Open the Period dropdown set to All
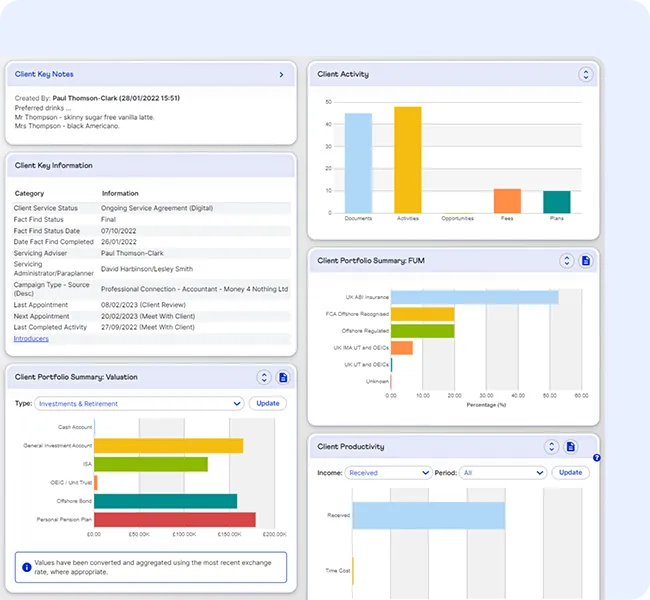Image resolution: width=650 pixels, height=600 pixels. coord(504,472)
